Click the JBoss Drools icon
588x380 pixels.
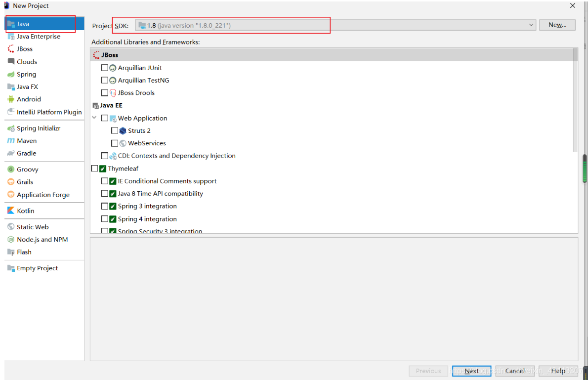click(x=113, y=93)
